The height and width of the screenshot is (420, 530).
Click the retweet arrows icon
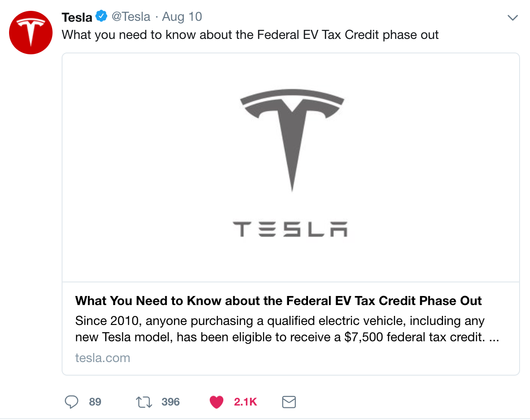[x=144, y=402]
